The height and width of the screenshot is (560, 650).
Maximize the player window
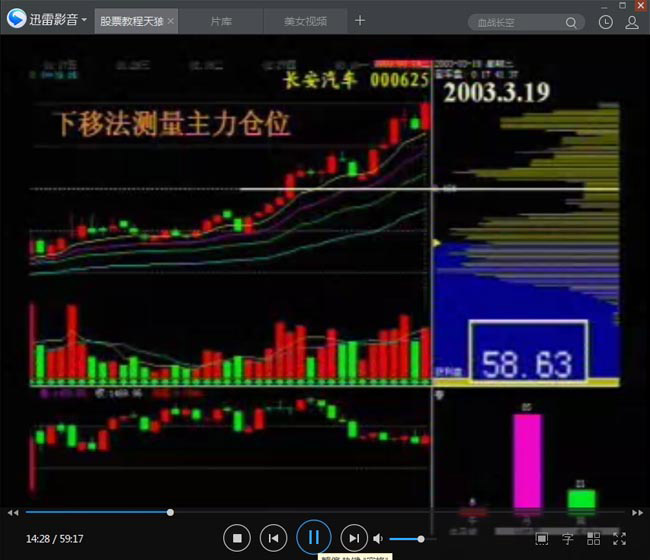coord(622,5)
